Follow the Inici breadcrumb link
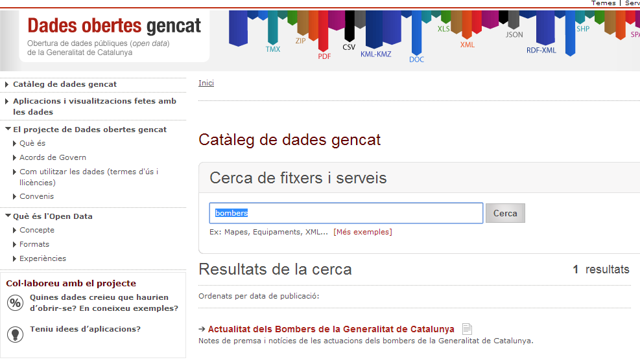This screenshot has height=364, width=640. 206,83
